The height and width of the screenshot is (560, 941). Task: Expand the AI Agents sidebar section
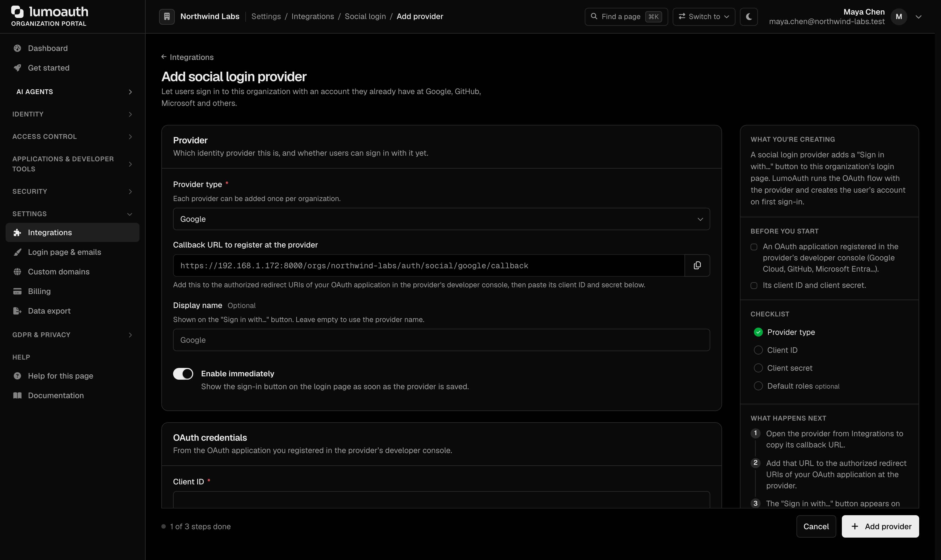click(72, 92)
